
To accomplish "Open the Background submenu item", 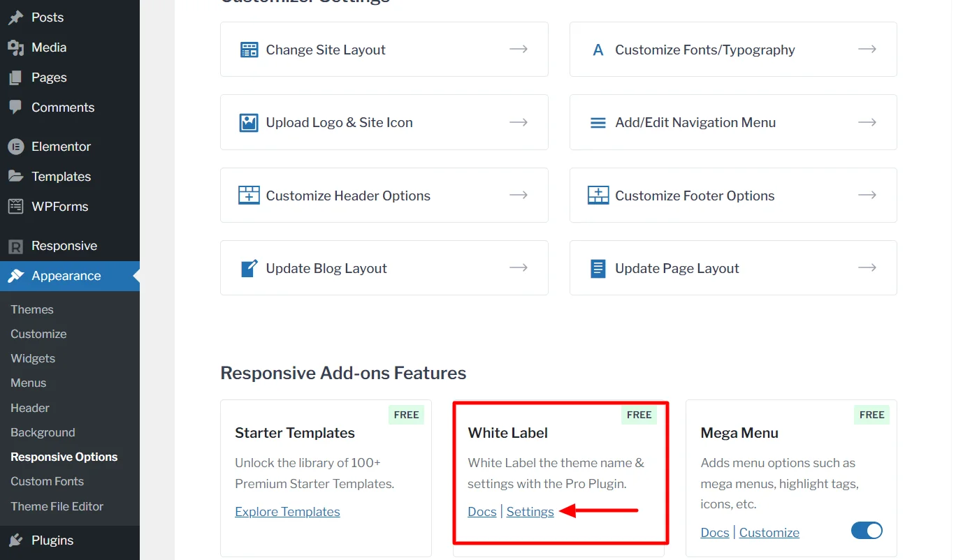I will [x=43, y=432].
